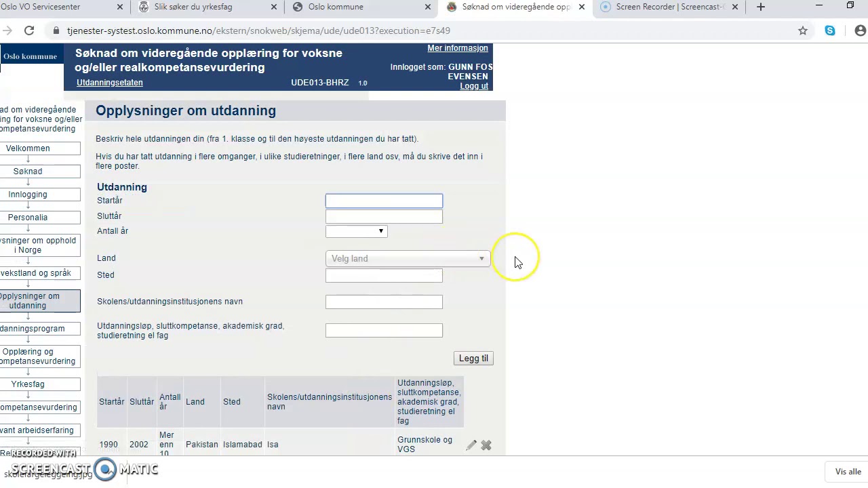Bookmark this page with the star icon
Viewport: 868px width, 488px height.
(x=803, y=30)
